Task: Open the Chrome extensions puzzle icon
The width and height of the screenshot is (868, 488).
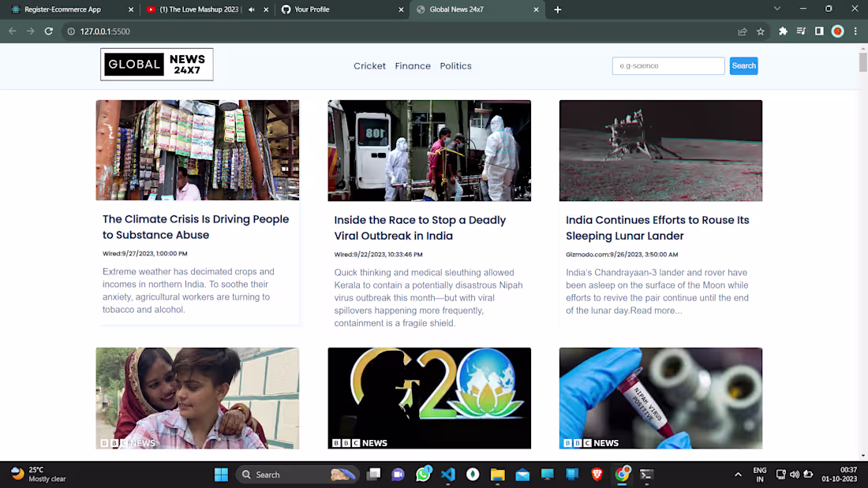Action: [x=782, y=32]
